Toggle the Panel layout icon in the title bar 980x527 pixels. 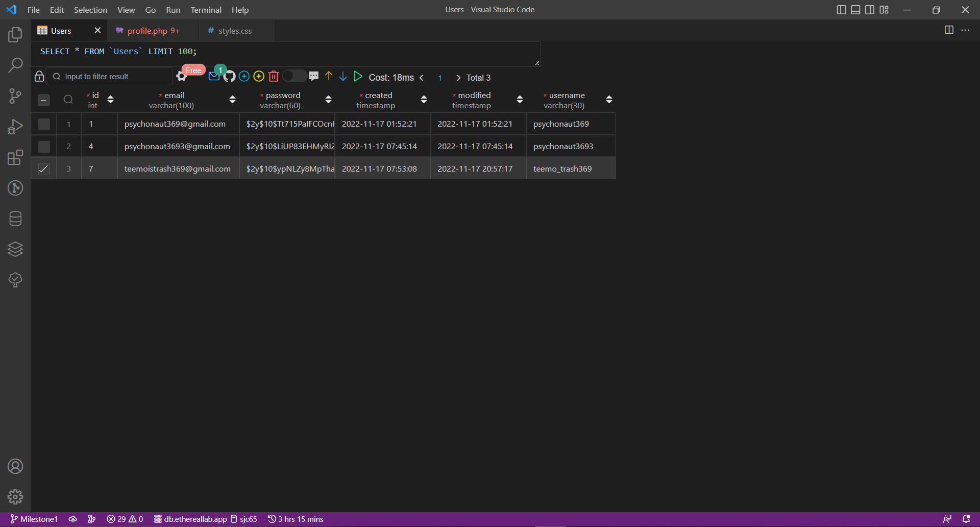tap(855, 10)
